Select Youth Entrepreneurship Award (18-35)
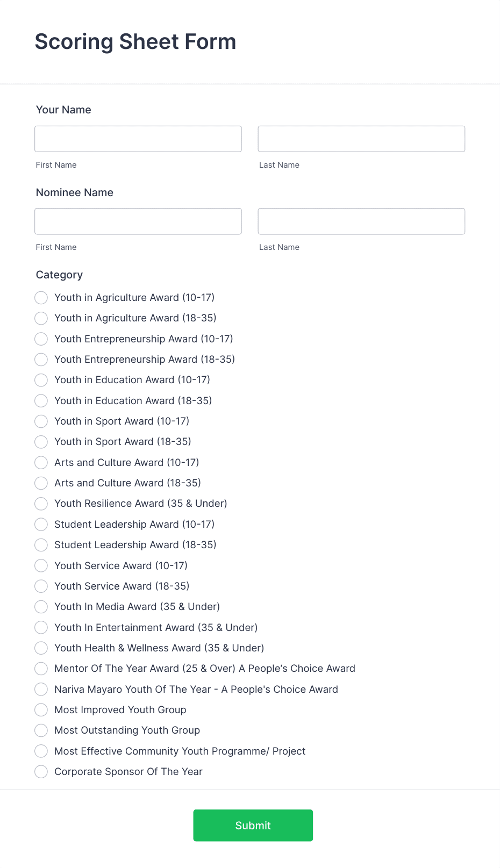This screenshot has height=868, width=500. tap(41, 360)
